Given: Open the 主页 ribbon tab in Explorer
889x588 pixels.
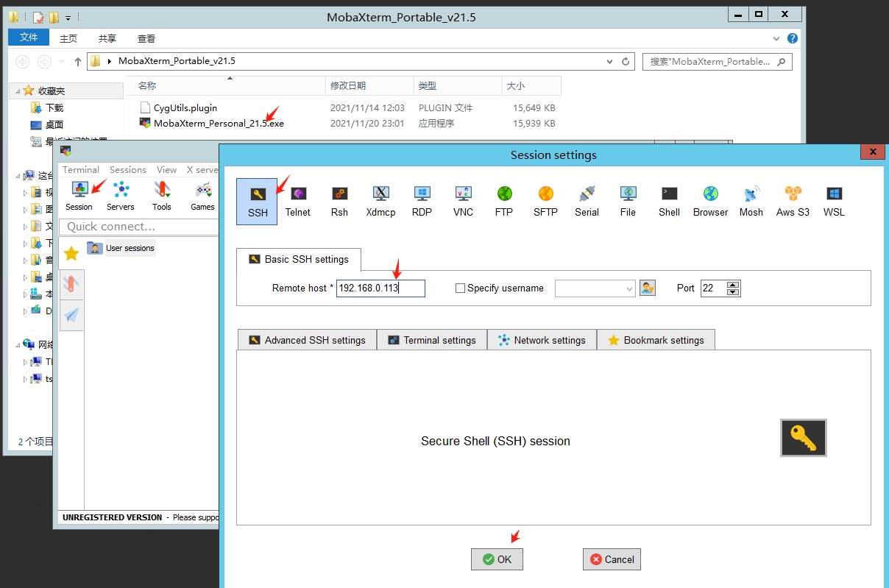Looking at the screenshot, I should click(68, 38).
